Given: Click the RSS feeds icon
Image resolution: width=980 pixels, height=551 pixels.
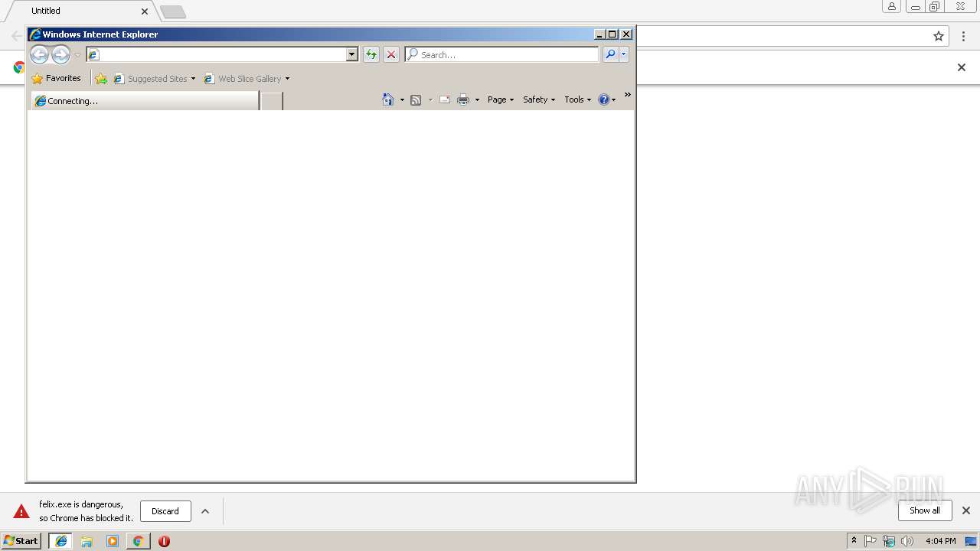Looking at the screenshot, I should pos(416,99).
